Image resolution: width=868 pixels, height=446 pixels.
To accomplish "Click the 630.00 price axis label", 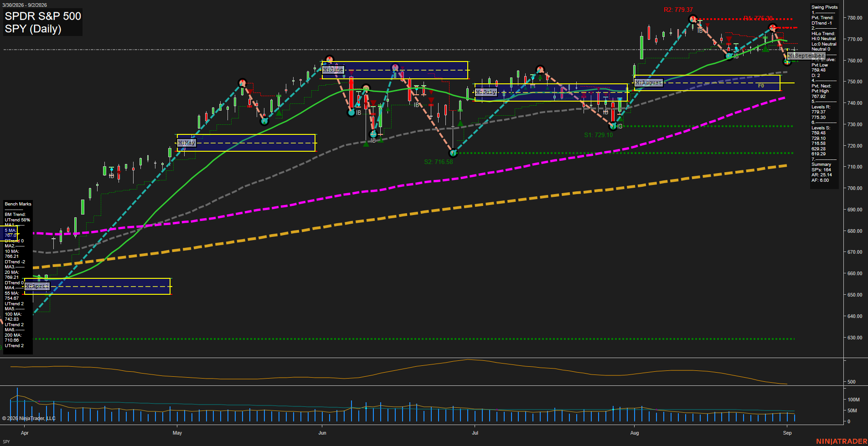I will click(x=855, y=338).
